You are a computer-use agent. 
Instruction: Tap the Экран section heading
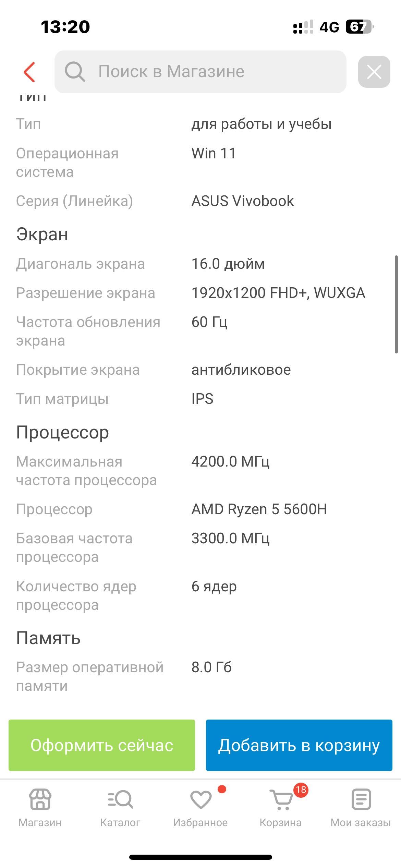pyautogui.click(x=42, y=234)
